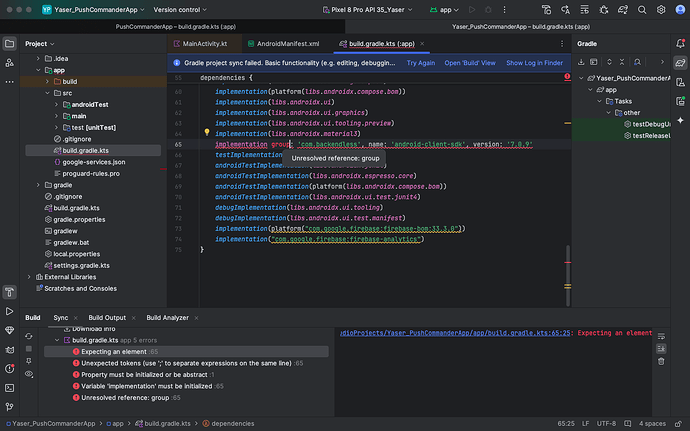This screenshot has width=690, height=431.
Task: Click Search Everywhere magnifier icon
Action: 642,10
